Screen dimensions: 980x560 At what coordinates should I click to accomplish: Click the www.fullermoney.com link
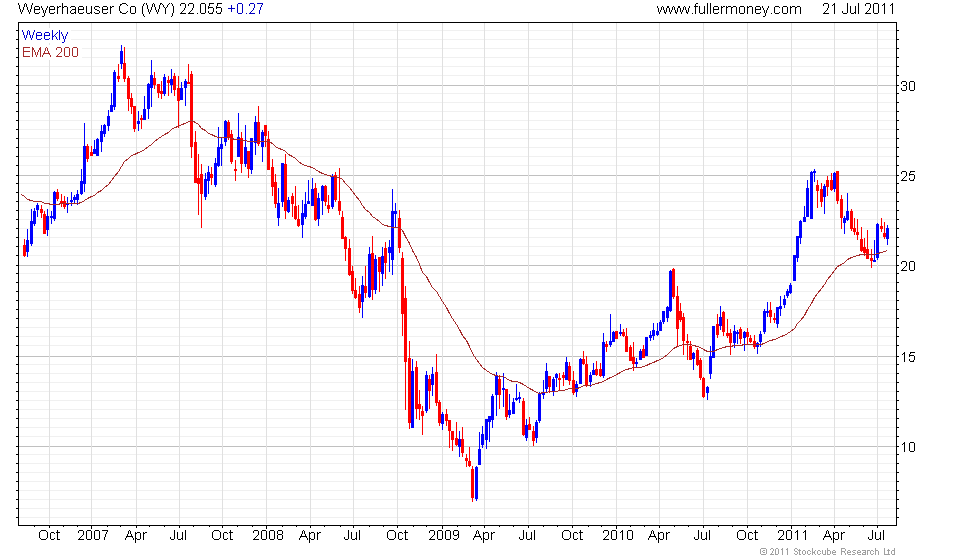[x=729, y=9]
